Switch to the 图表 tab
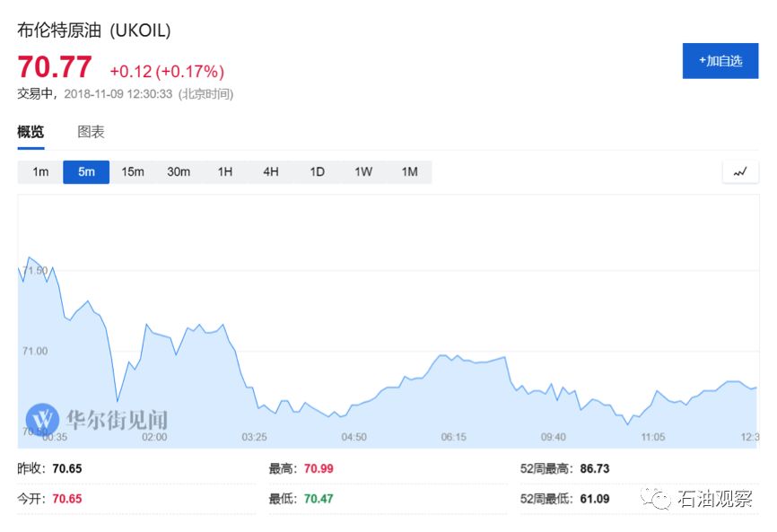777x532 pixels. coord(91,132)
